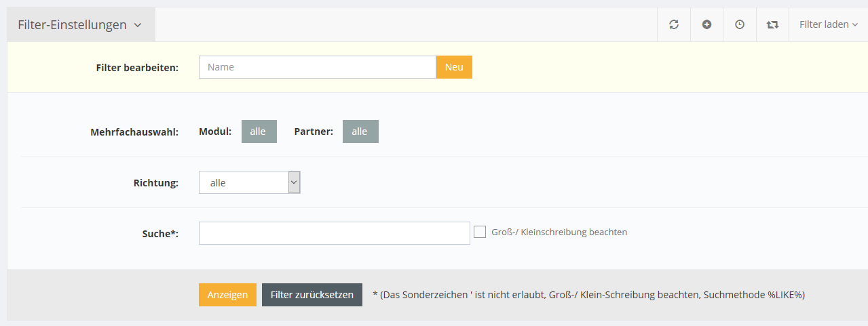This screenshot has height=326, width=868.
Task: Toggle the Modul 'alle' selection button
Action: click(259, 131)
